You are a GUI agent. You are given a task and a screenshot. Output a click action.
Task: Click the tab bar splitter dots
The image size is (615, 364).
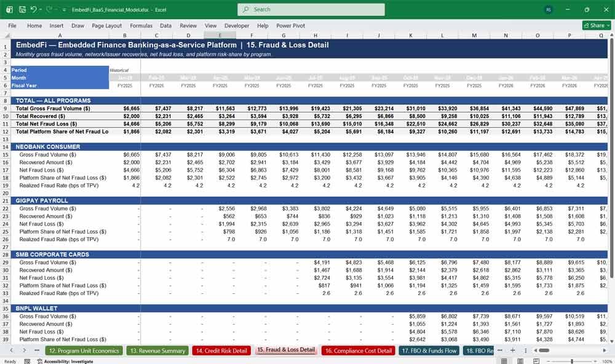[526, 350]
